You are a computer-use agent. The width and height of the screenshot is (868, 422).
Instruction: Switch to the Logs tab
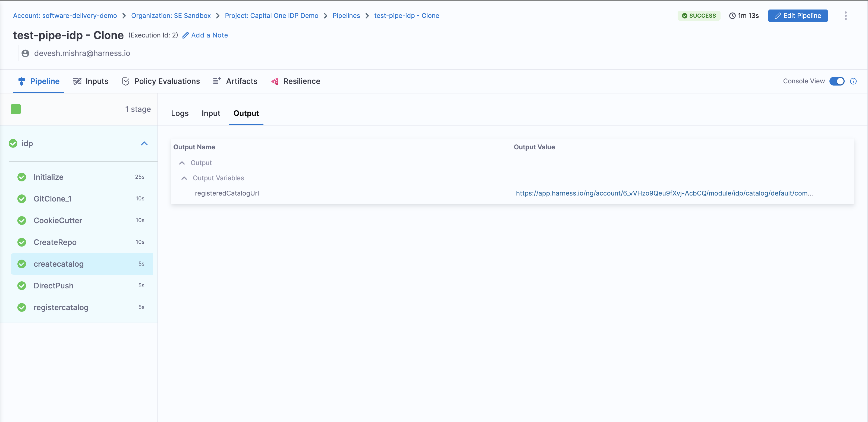click(180, 114)
